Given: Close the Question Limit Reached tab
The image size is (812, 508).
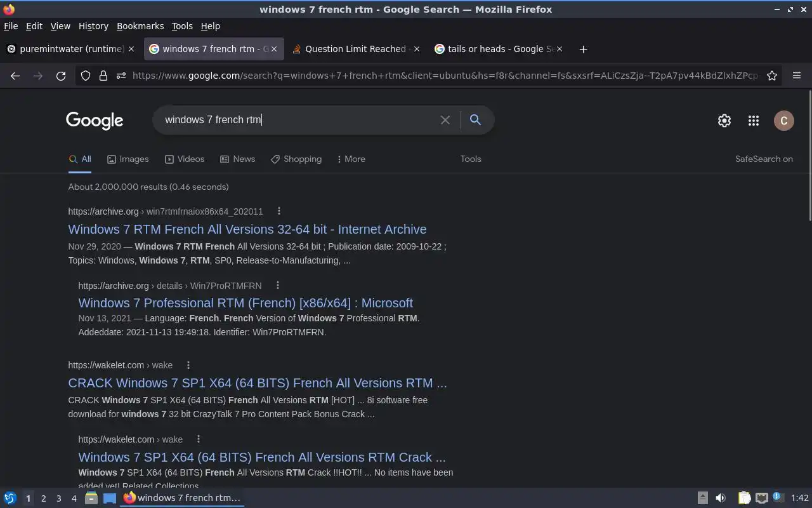Looking at the screenshot, I should (417, 49).
